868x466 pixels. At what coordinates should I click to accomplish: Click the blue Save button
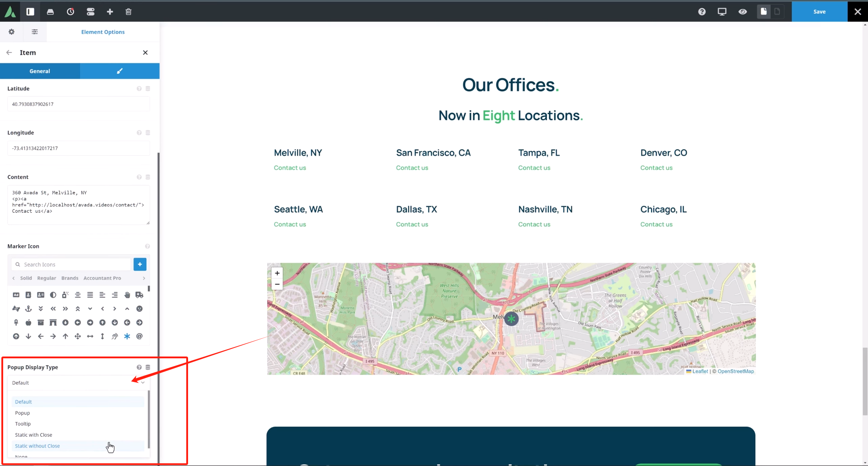point(819,12)
